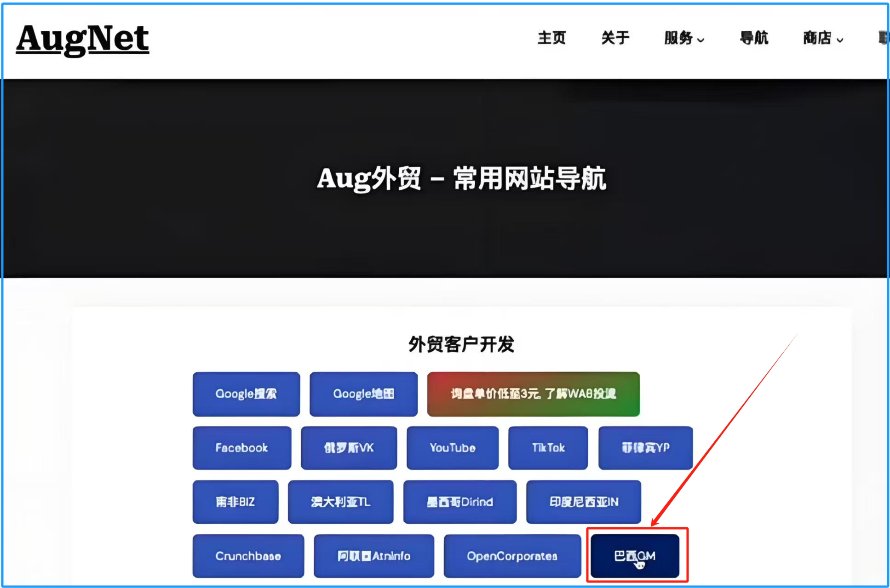
Task: Click the Aug外贸 常用网站导航 banner title
Action: tap(461, 178)
